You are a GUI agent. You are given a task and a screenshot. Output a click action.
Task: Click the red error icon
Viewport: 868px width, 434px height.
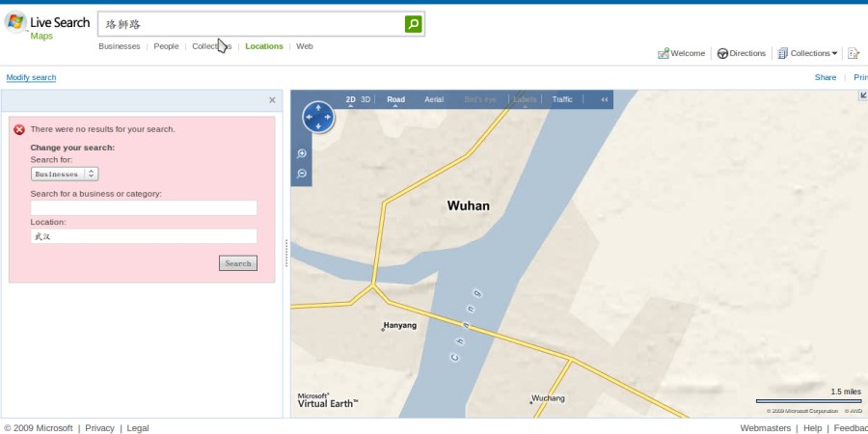pos(19,129)
